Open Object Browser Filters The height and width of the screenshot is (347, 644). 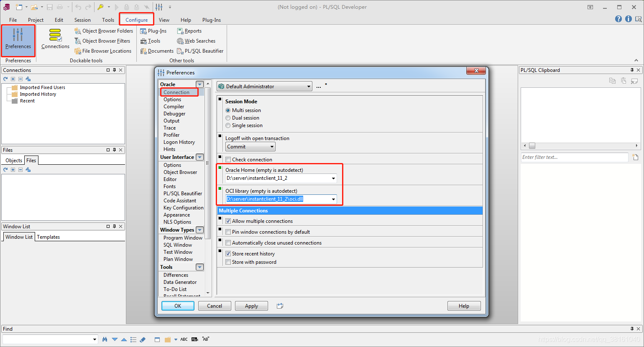[x=102, y=41]
